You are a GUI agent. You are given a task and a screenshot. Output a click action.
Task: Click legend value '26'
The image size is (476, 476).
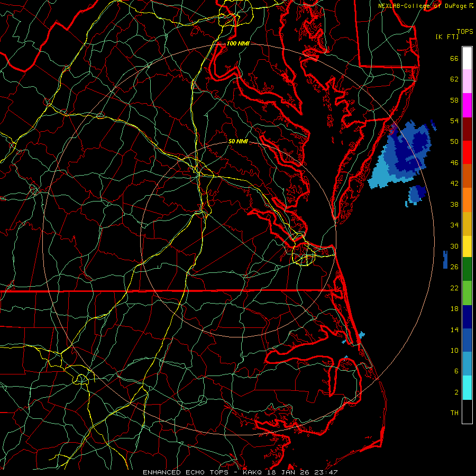454,267
